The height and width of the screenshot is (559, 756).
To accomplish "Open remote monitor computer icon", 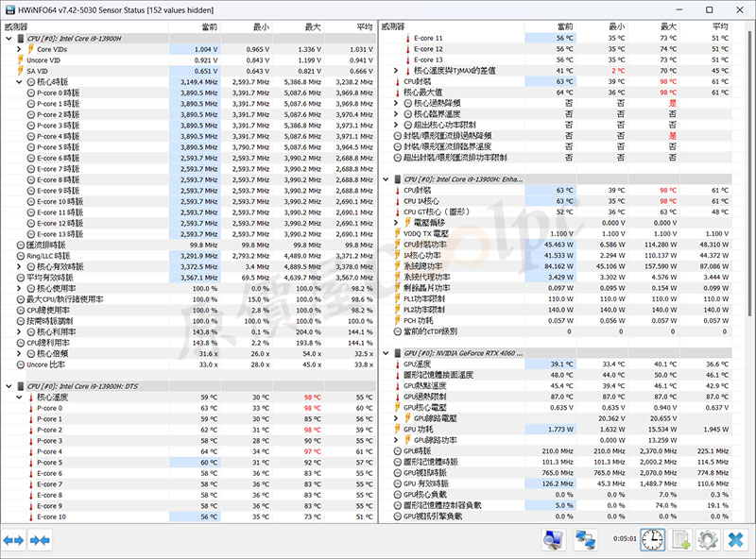I will pyautogui.click(x=554, y=540).
